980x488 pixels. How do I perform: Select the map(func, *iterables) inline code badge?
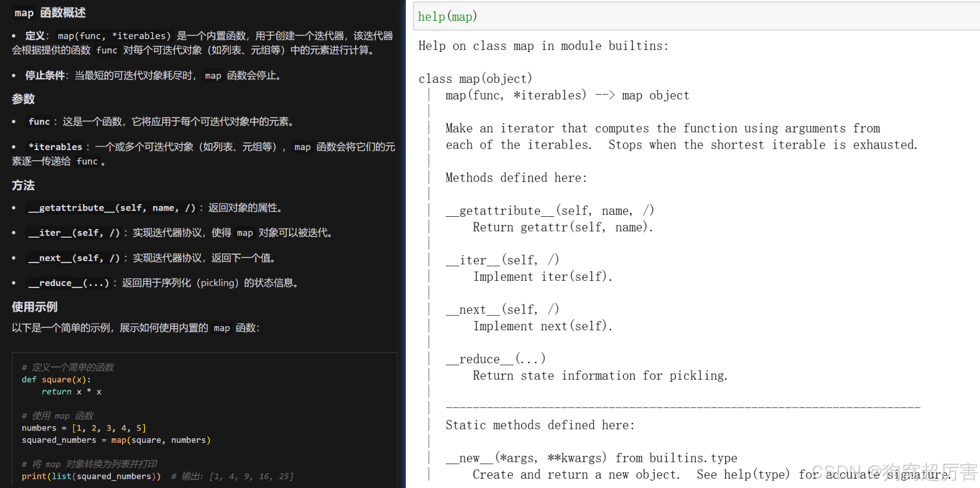[114, 36]
